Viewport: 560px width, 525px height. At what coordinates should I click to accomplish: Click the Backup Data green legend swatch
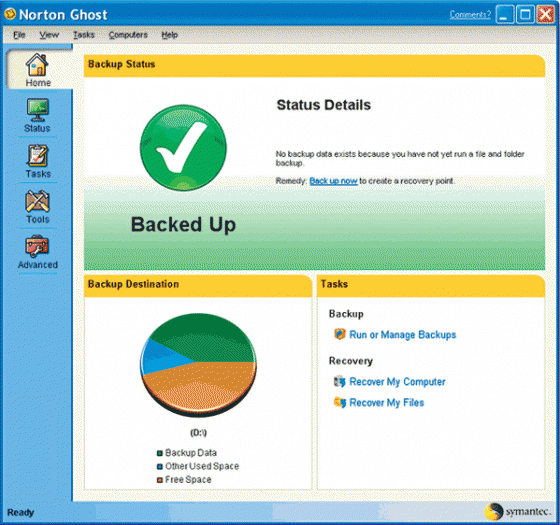[x=160, y=453]
